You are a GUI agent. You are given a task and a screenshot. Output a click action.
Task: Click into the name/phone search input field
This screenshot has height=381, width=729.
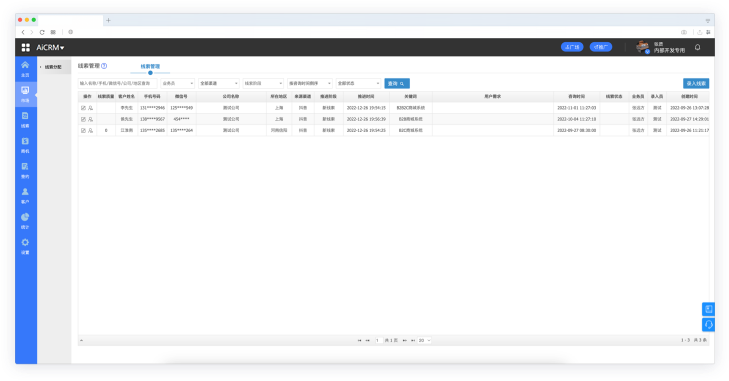tap(118, 83)
